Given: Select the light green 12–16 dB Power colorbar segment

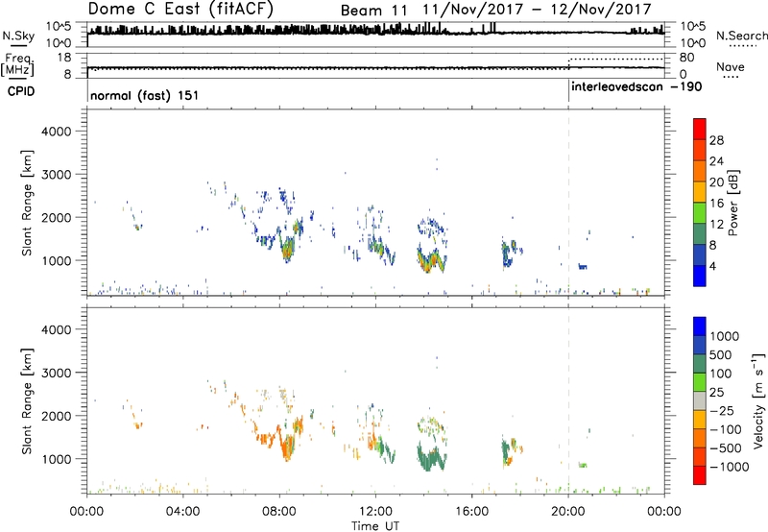Looking at the screenshot, I should pyautogui.click(x=700, y=212).
